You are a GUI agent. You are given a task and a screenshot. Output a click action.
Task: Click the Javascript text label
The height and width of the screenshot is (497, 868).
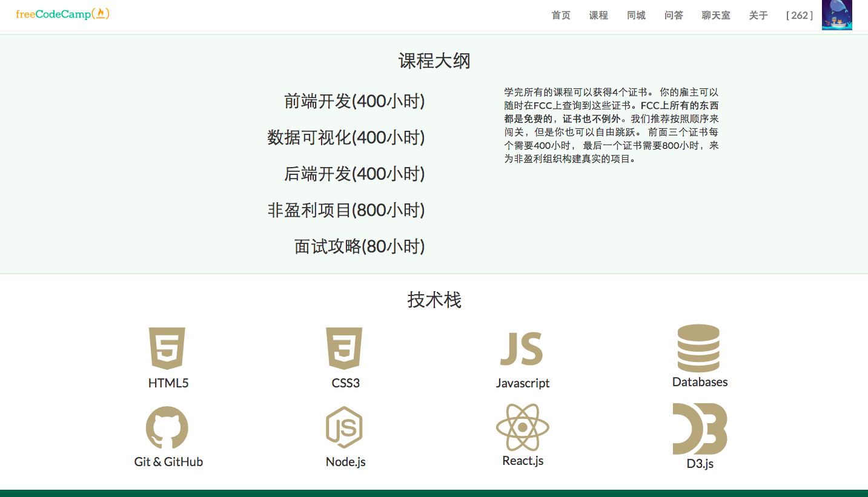(x=523, y=383)
